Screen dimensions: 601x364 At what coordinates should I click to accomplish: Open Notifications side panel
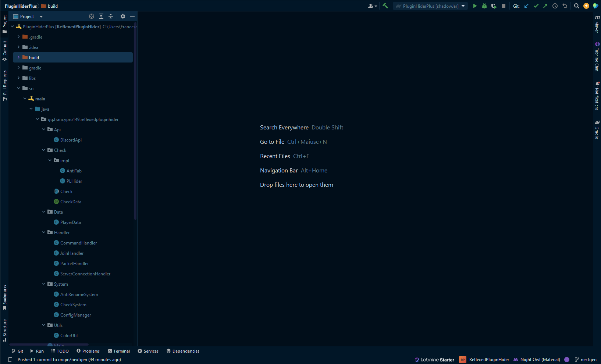(x=597, y=96)
